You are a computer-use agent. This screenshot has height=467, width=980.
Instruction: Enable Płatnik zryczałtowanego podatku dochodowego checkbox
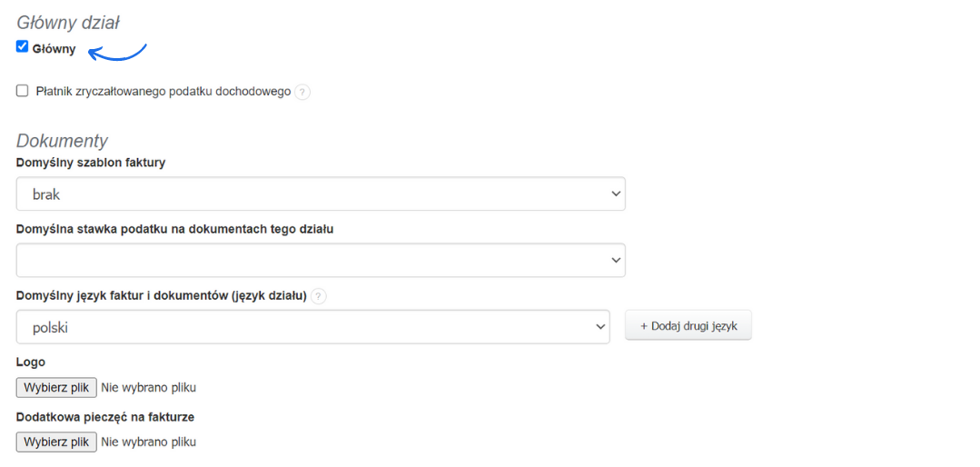pyautogui.click(x=23, y=91)
